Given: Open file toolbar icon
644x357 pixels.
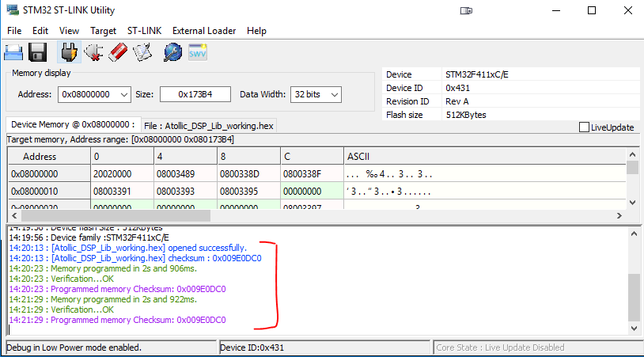Looking at the screenshot, I should click(13, 53).
